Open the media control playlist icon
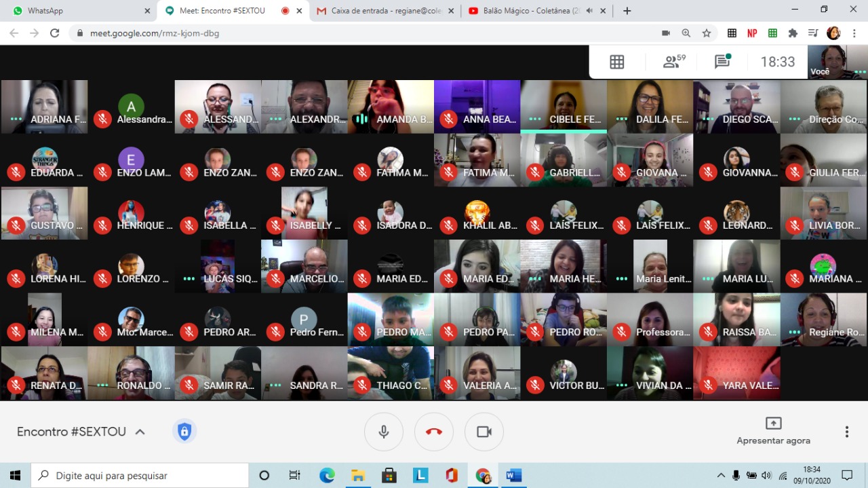The height and width of the screenshot is (488, 868). click(813, 33)
